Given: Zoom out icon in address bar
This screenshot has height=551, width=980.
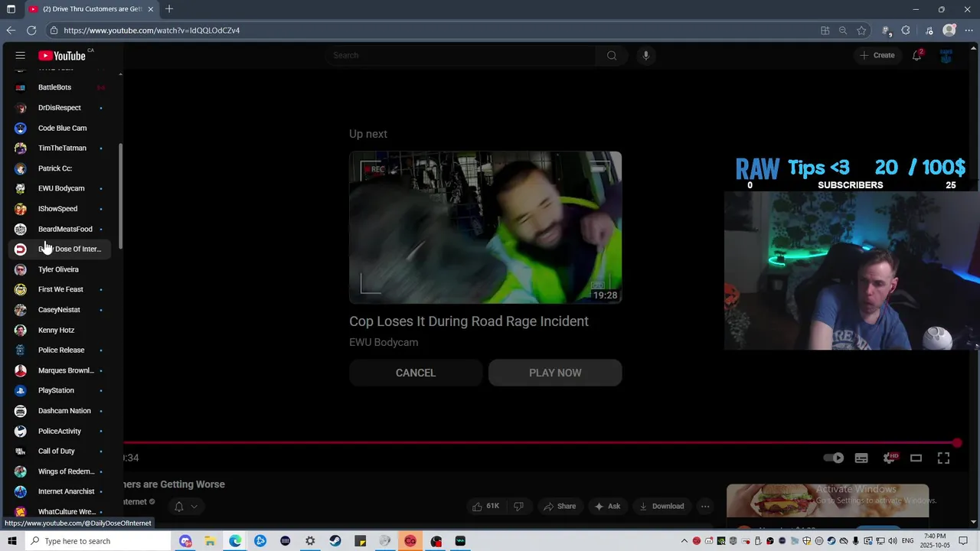Looking at the screenshot, I should pyautogui.click(x=843, y=31).
